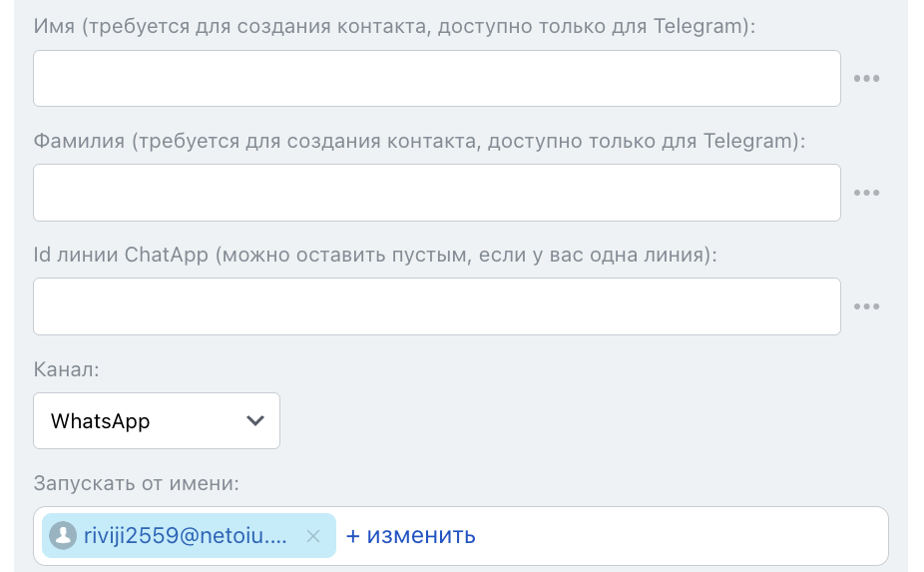Click the "Фамилия" field label
Screen dimensions: 924x572
pyautogui.click(x=79, y=141)
